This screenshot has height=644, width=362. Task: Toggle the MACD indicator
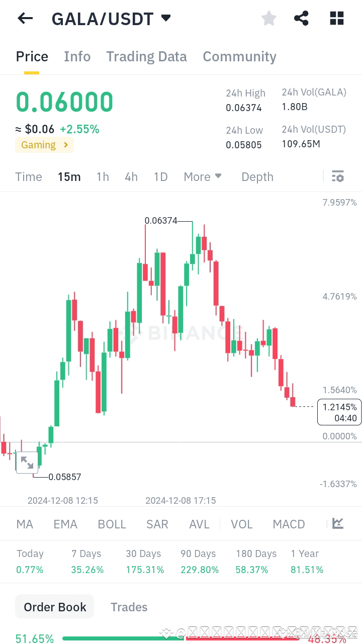pos(289,524)
